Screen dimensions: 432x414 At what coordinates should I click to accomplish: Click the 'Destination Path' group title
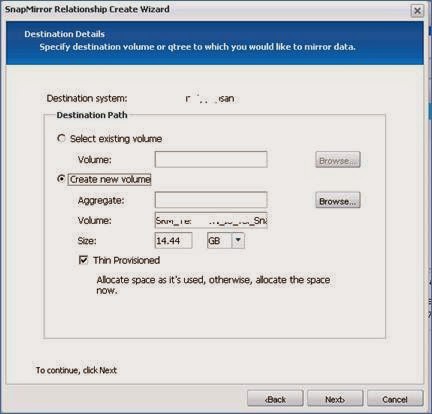(x=92, y=115)
